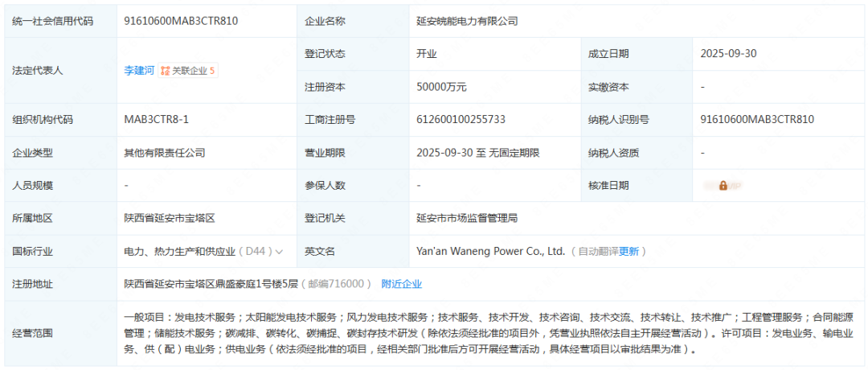Select English name Yan'an Waneng Power Co., Ltd.
868x370 pixels.
(x=490, y=252)
